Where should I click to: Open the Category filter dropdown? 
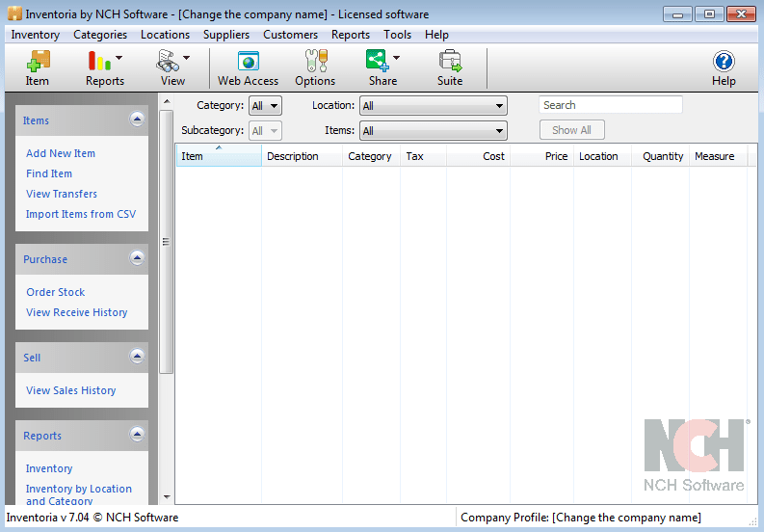(x=265, y=106)
